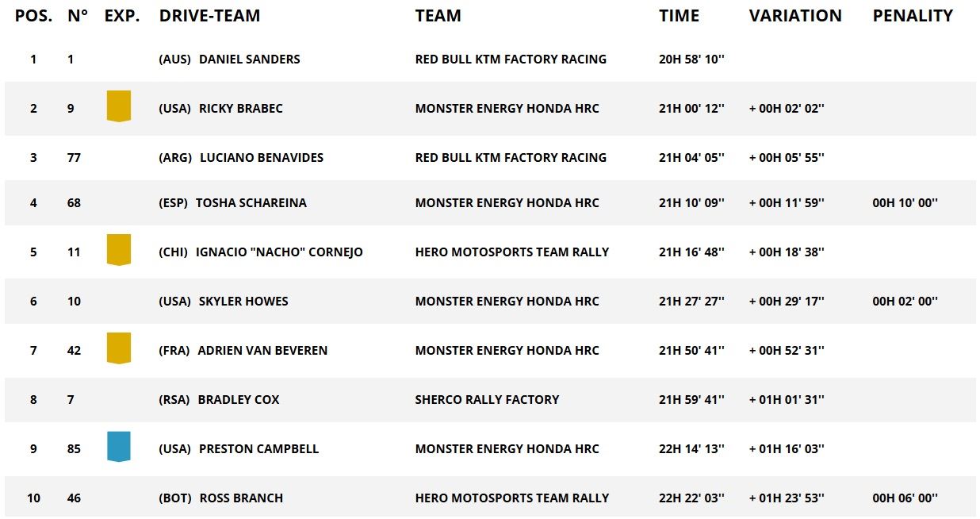Click Ross Branch rider name
The height and width of the screenshot is (519, 980).
241,498
